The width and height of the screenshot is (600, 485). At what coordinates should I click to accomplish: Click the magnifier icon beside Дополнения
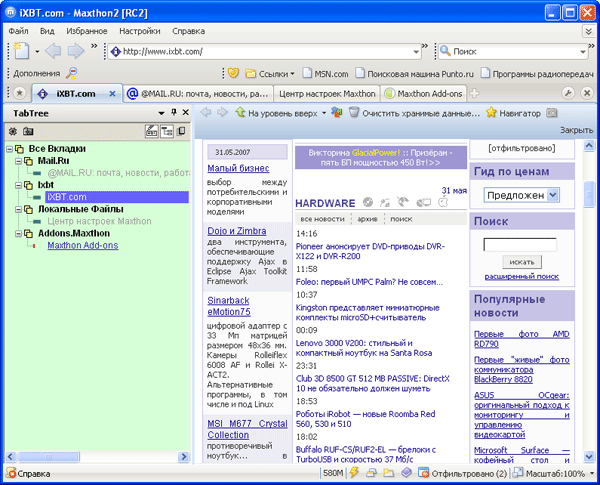(71, 73)
